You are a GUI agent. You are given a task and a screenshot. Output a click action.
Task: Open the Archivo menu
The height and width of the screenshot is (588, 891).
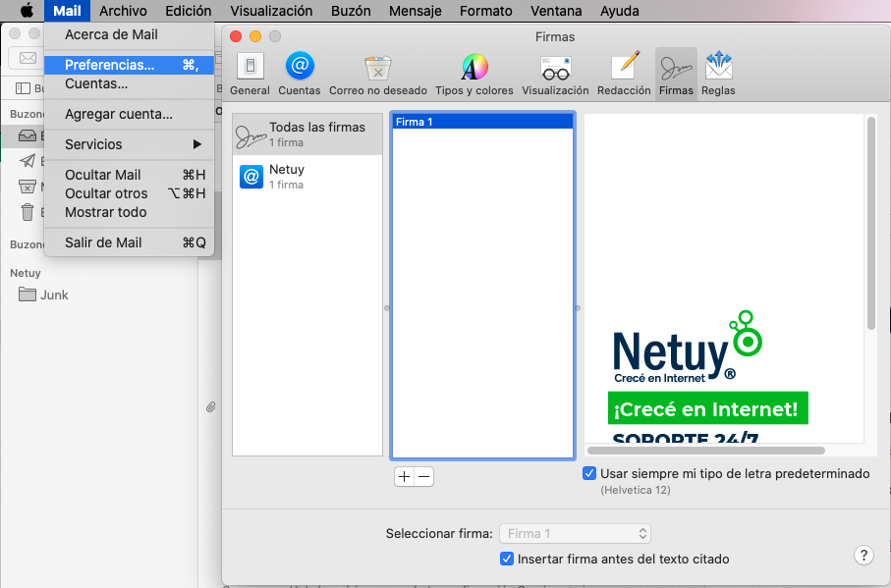(x=123, y=10)
